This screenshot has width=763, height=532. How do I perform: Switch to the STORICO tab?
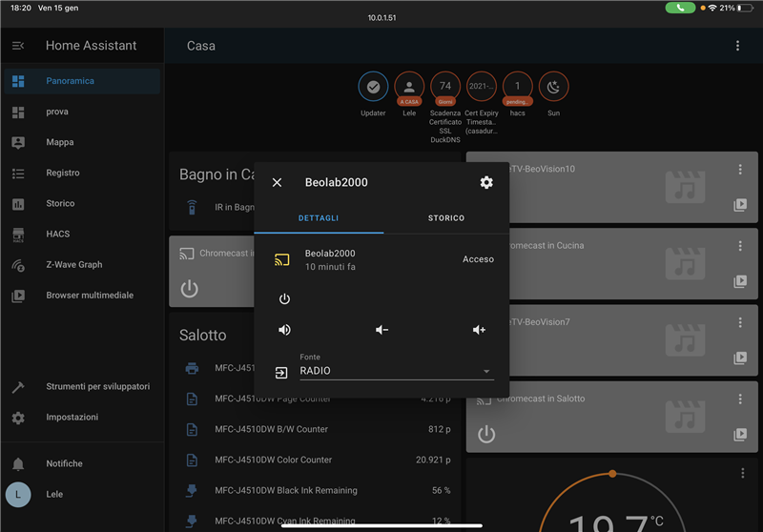(445, 218)
